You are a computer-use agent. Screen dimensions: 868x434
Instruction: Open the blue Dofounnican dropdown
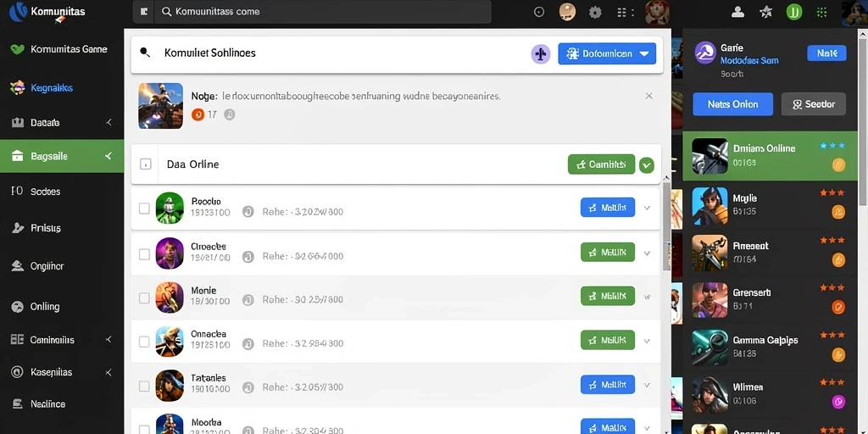click(607, 53)
